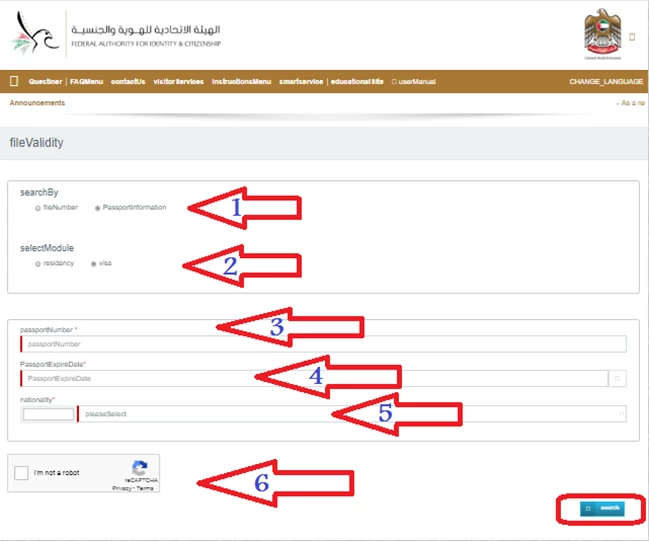Open the calendar picker for PassportExpireDate
The height and width of the screenshot is (541, 650).
618,379
